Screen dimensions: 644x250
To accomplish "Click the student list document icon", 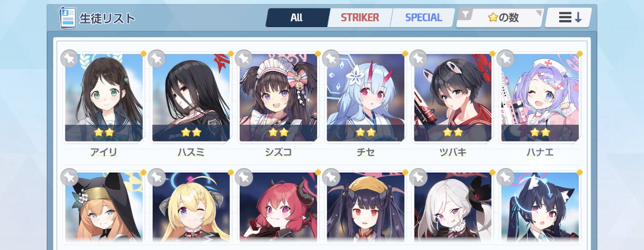I will click(x=68, y=18).
